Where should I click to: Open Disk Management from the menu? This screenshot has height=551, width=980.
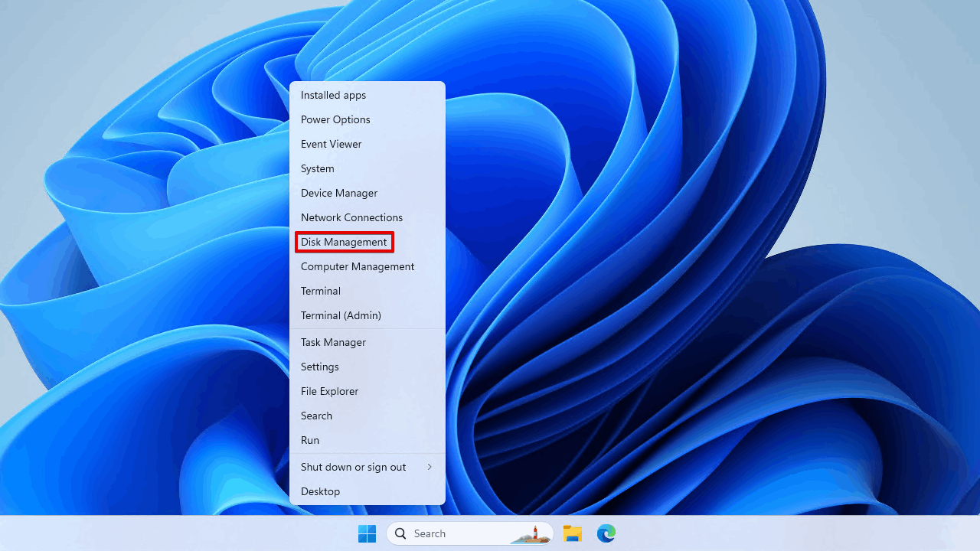(343, 242)
